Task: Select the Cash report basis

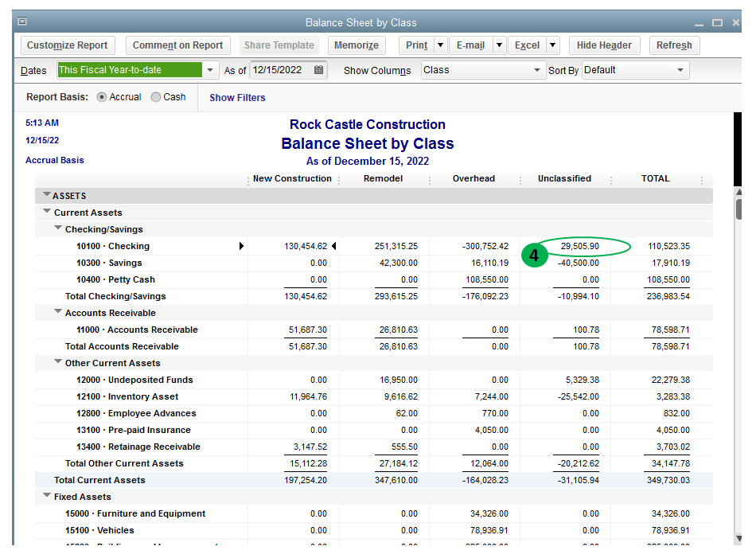Action: [156, 97]
